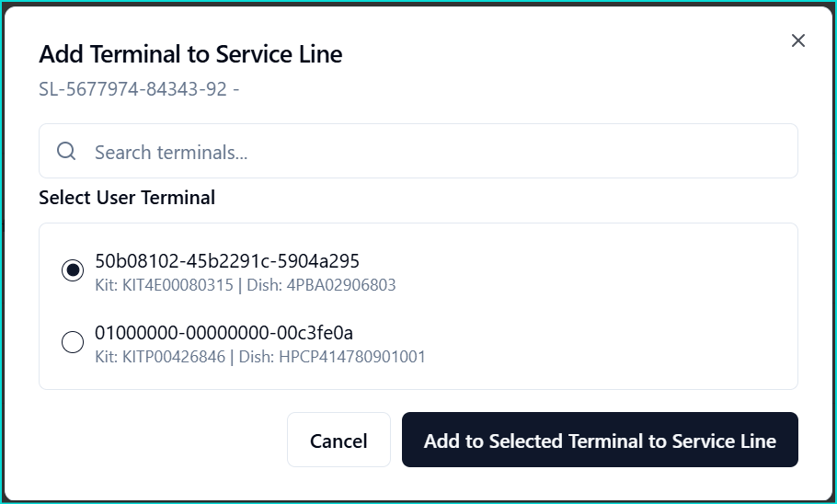Click the 'Kit:' label in first terminal entry
Viewport: 837px width, 504px height.
pyautogui.click(x=106, y=285)
